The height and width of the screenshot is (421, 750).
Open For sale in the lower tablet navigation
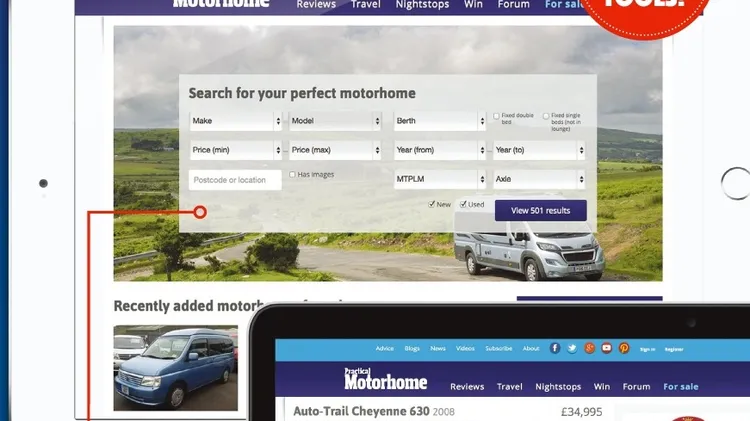click(681, 387)
